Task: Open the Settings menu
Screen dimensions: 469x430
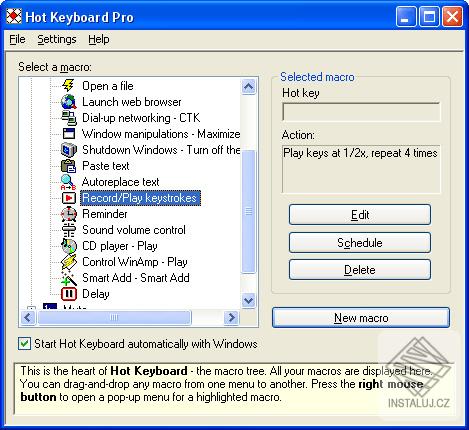Action: tap(57, 39)
